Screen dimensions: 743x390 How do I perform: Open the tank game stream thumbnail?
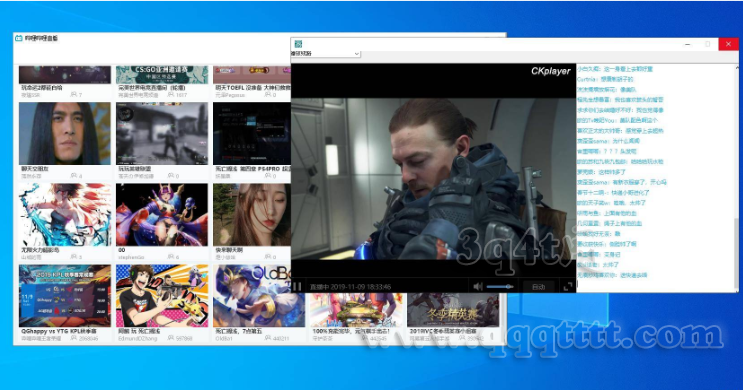(356, 309)
